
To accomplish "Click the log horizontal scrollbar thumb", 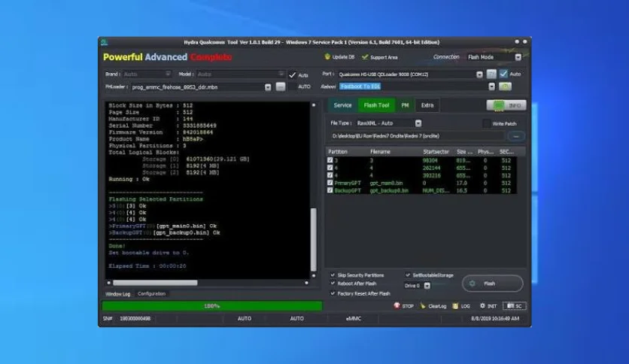I will tap(155, 283).
